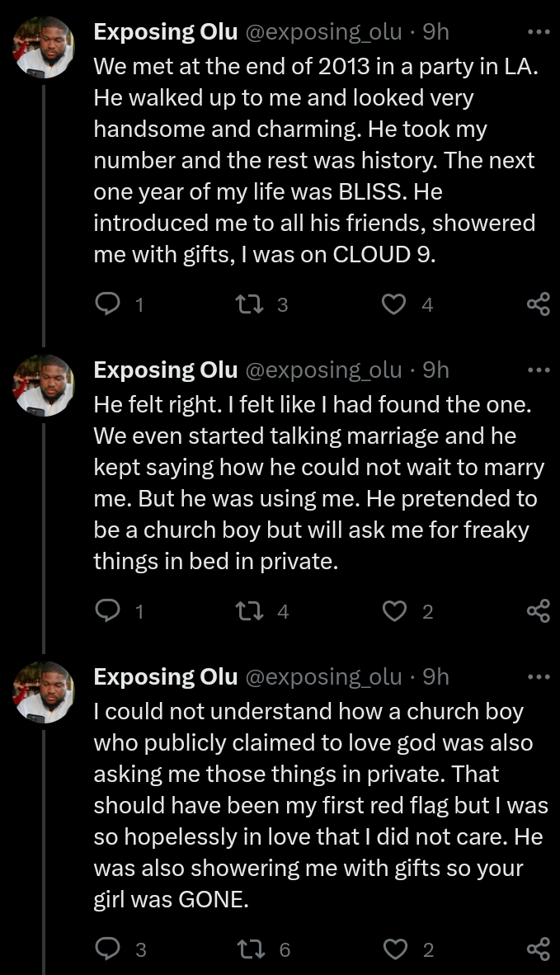
Task: Retweet the 'He felt right' tweet
Action: [247, 611]
